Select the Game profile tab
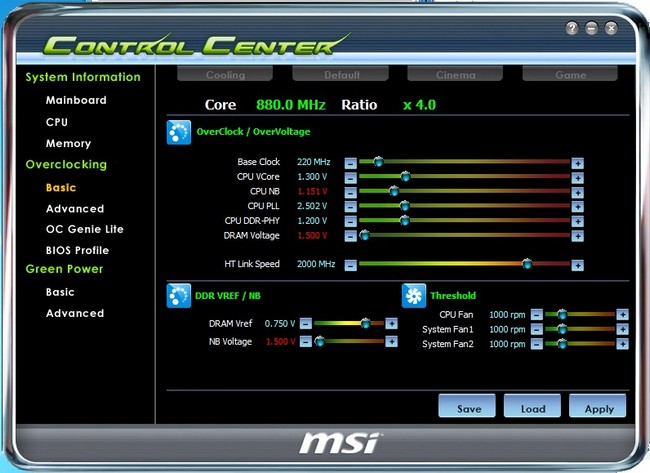The image size is (650, 473). pyautogui.click(x=570, y=75)
